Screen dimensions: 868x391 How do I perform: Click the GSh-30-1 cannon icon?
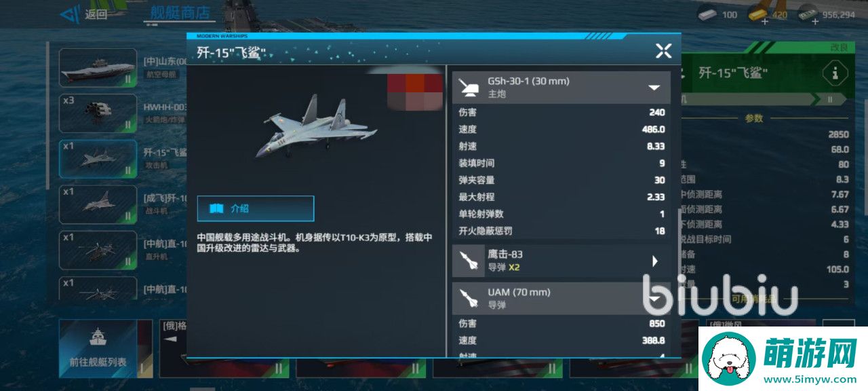click(468, 88)
